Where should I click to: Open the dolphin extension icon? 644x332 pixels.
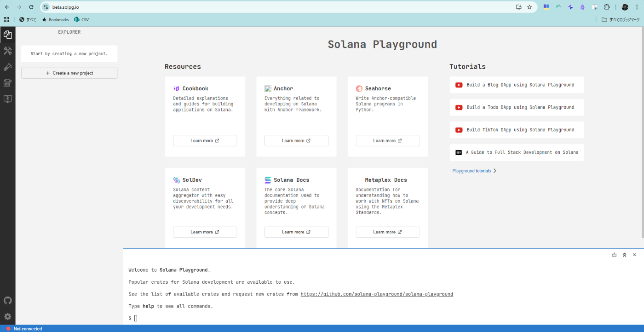[x=558, y=7]
